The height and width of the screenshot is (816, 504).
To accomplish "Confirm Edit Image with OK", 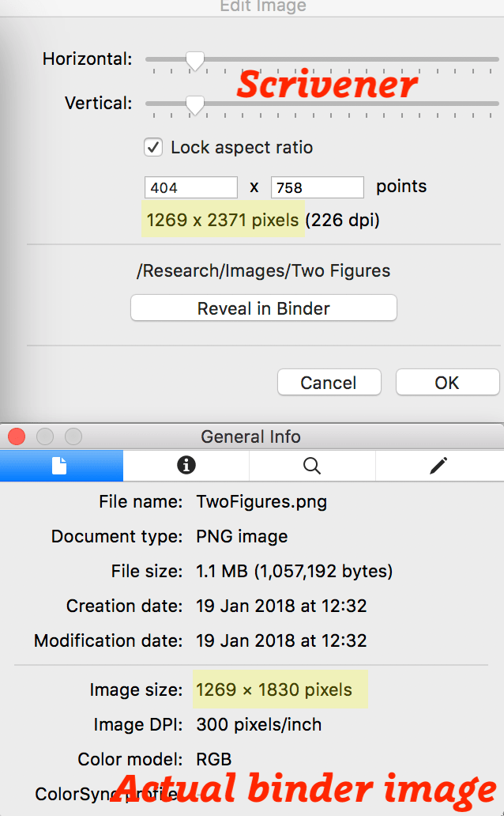I will click(447, 383).
